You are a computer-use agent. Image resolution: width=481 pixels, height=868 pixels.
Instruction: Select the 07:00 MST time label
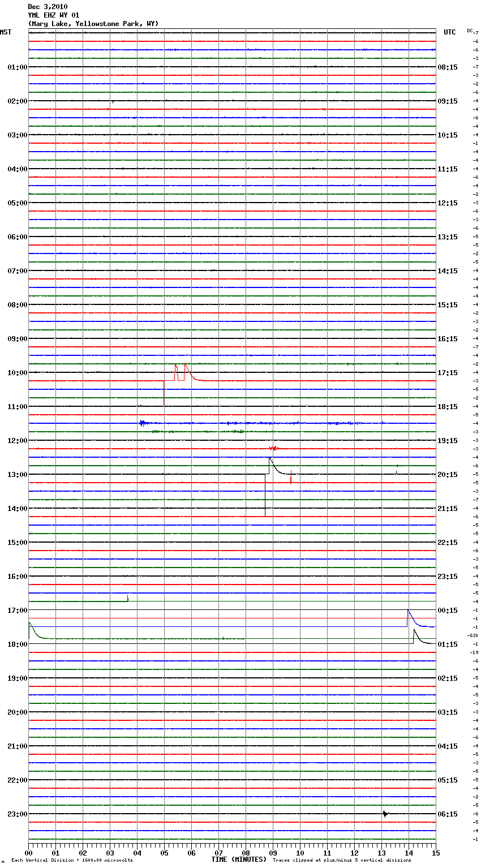18,270
